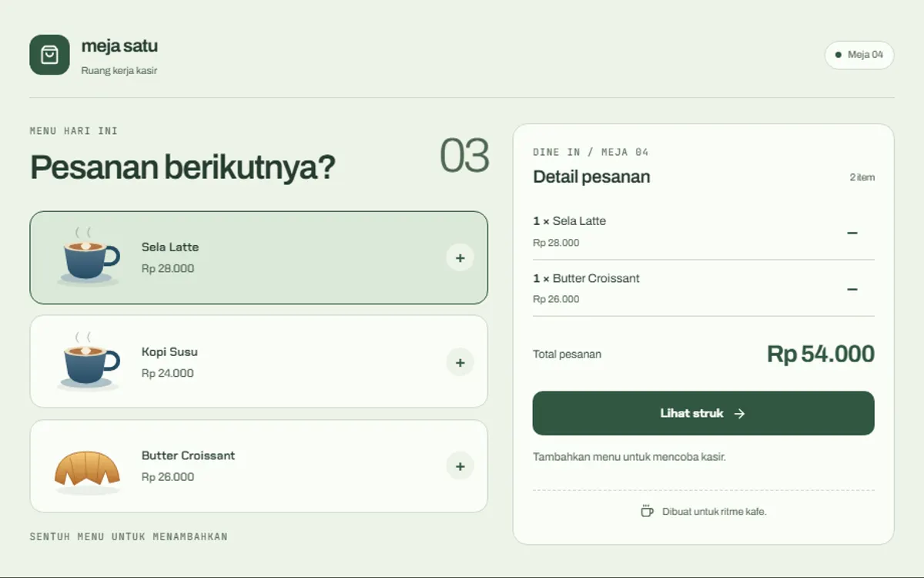This screenshot has width=924, height=578.
Task: Click the 'meja satu' brand name
Action: point(119,46)
